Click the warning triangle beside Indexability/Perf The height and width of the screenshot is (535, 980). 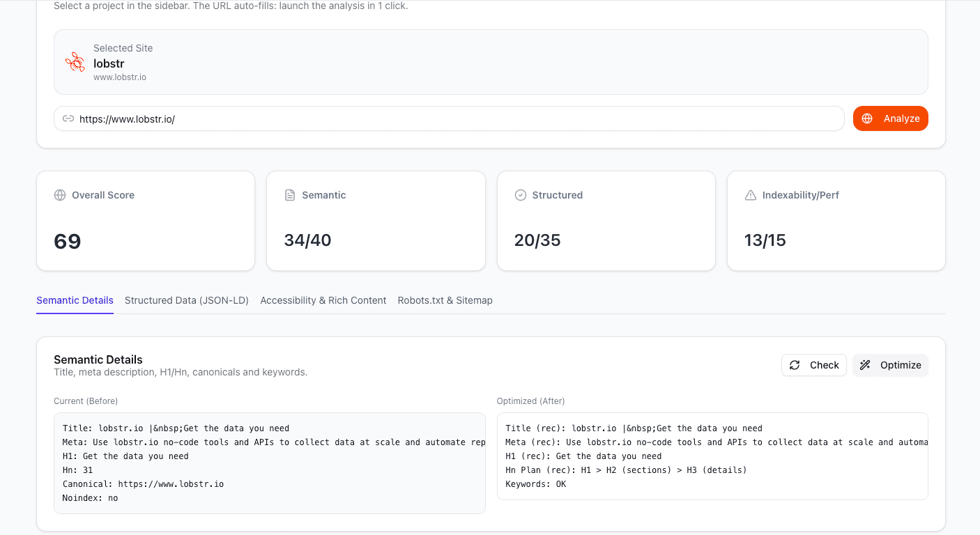click(750, 195)
